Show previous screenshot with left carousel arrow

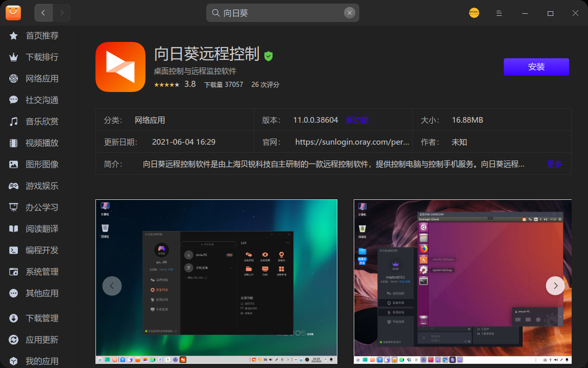(112, 286)
